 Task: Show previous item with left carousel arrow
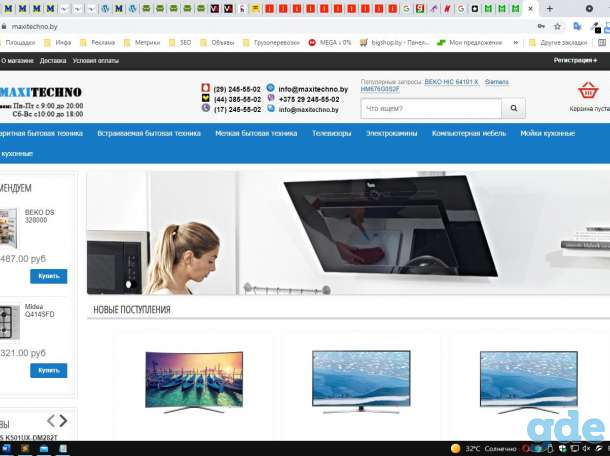click(51, 421)
